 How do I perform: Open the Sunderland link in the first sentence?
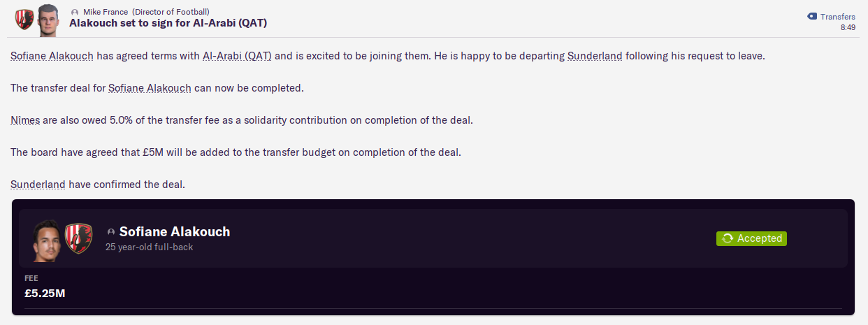coord(595,55)
